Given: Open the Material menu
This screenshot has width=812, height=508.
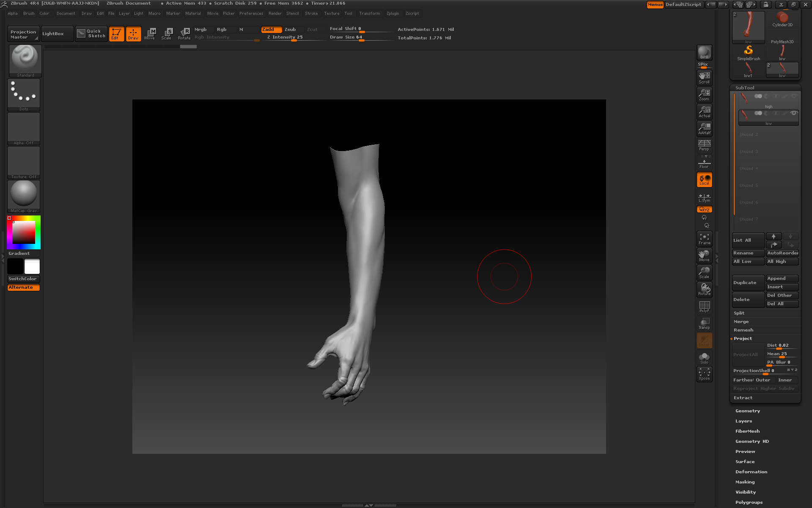Looking at the screenshot, I should click(193, 14).
